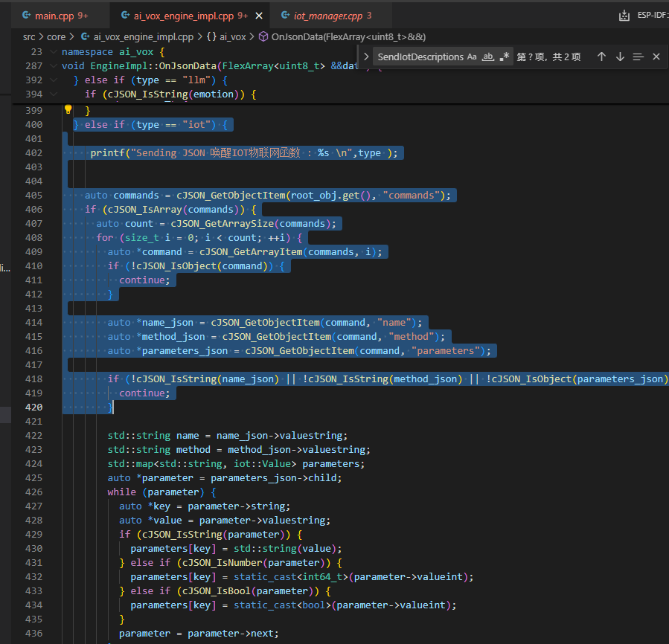Screen dimensions: 669x644
Task: Collapse the OnJsonData function fold arrow
Action: coord(54,66)
